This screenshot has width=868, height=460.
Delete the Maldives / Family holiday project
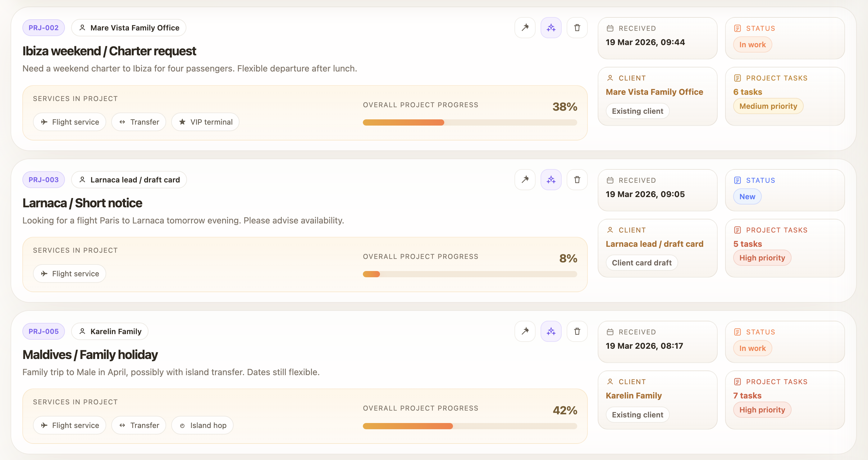tap(577, 331)
